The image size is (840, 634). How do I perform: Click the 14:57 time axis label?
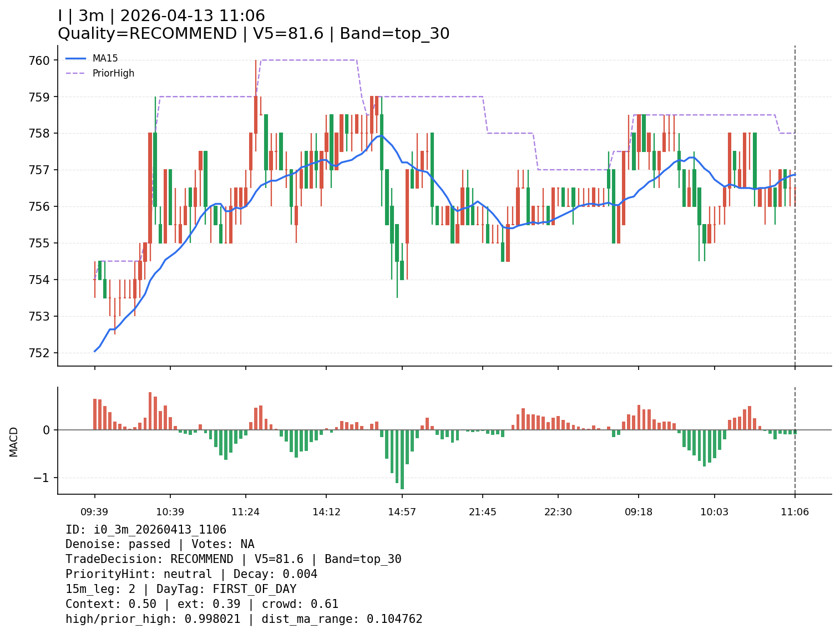pyautogui.click(x=402, y=512)
